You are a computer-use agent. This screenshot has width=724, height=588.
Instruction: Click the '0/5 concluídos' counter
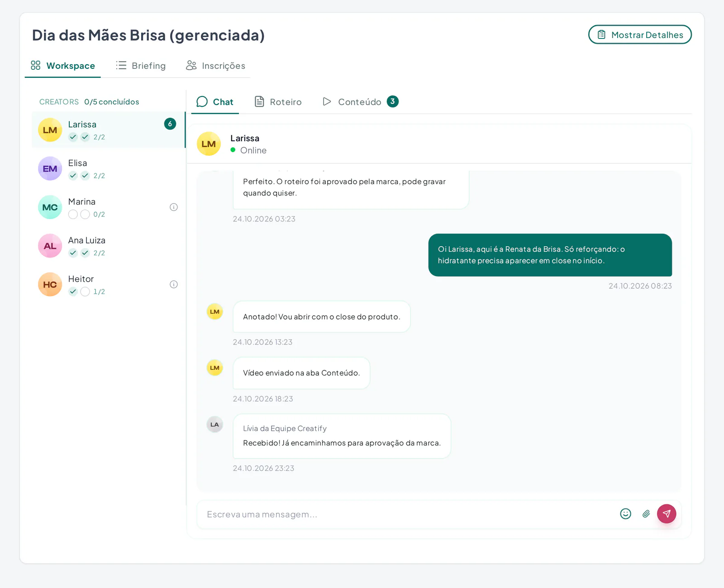(112, 102)
